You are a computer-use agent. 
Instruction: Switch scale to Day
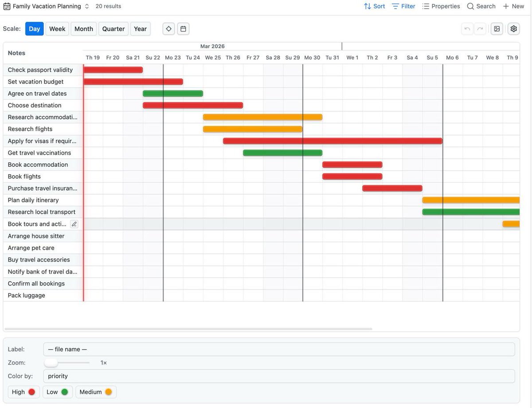(35, 29)
